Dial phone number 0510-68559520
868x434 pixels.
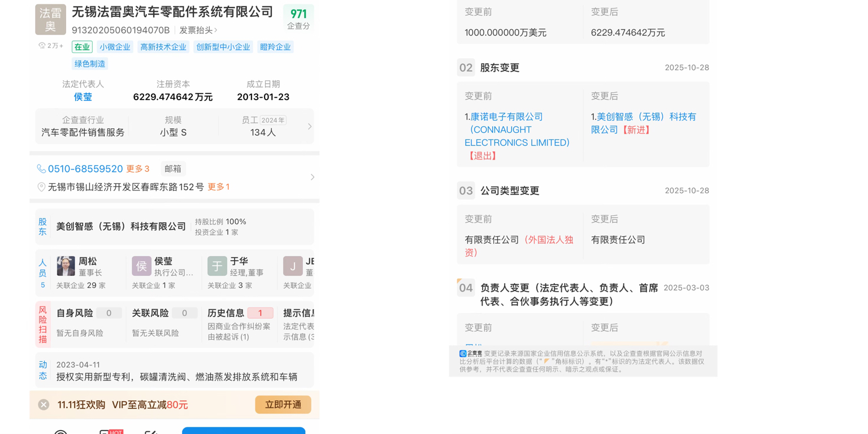click(x=85, y=169)
